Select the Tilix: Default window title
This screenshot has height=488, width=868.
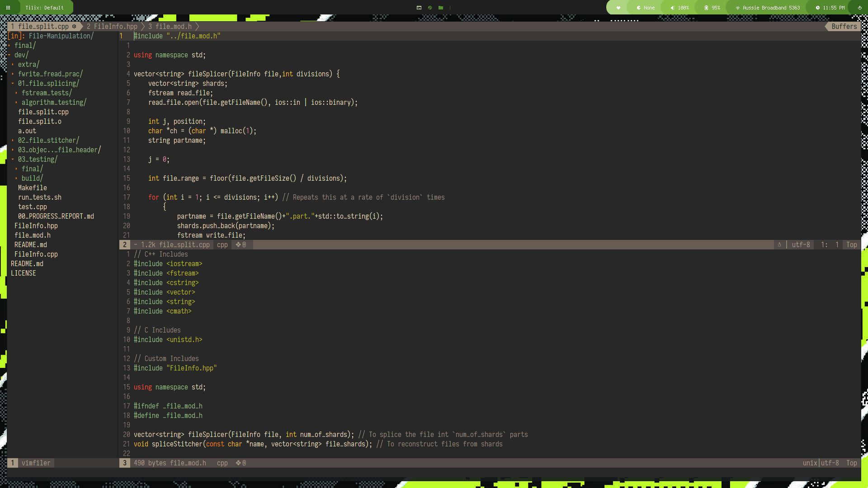point(45,8)
